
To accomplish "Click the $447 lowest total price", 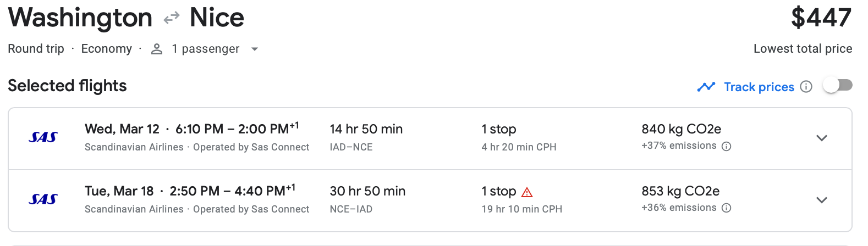I will pyautogui.click(x=821, y=18).
